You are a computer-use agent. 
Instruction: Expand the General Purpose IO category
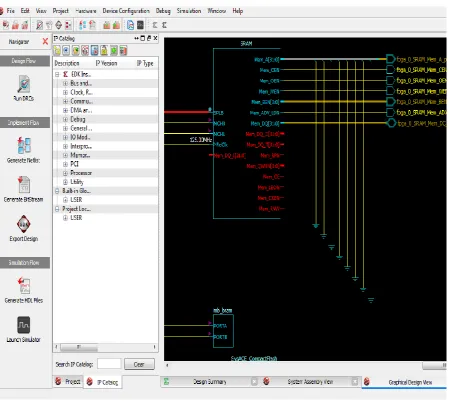[65, 128]
